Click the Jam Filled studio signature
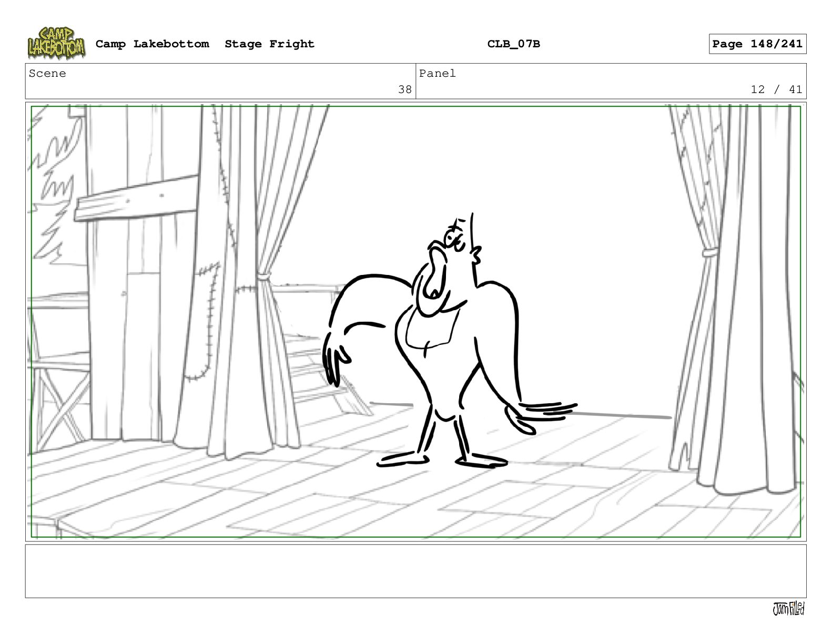832x644 pixels. pos(788,609)
